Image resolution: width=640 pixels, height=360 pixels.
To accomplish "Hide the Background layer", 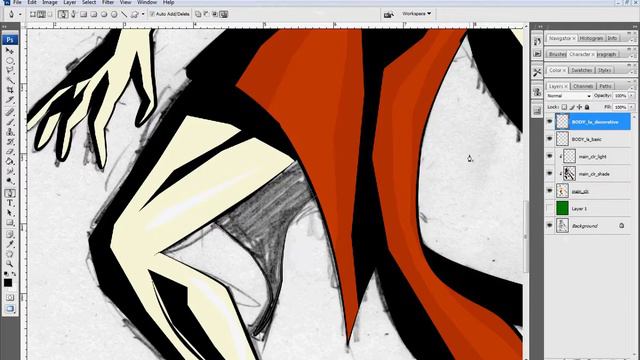I will click(x=549, y=225).
